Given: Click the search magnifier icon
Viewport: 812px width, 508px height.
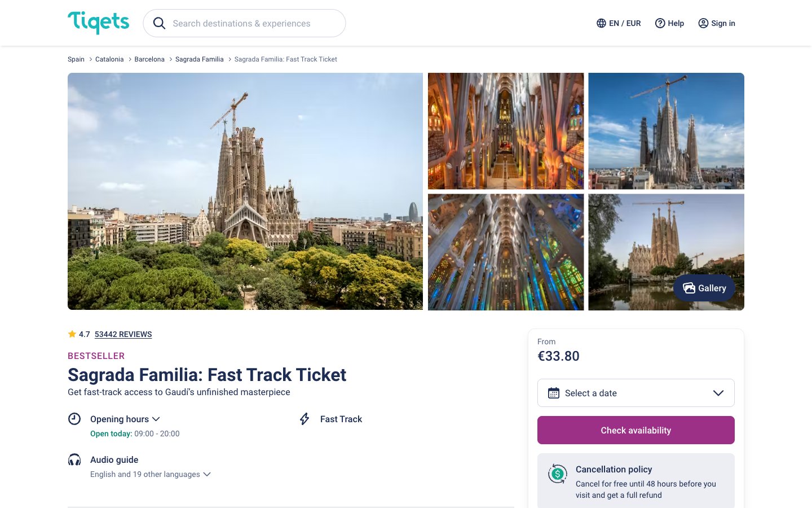Looking at the screenshot, I should [x=160, y=23].
